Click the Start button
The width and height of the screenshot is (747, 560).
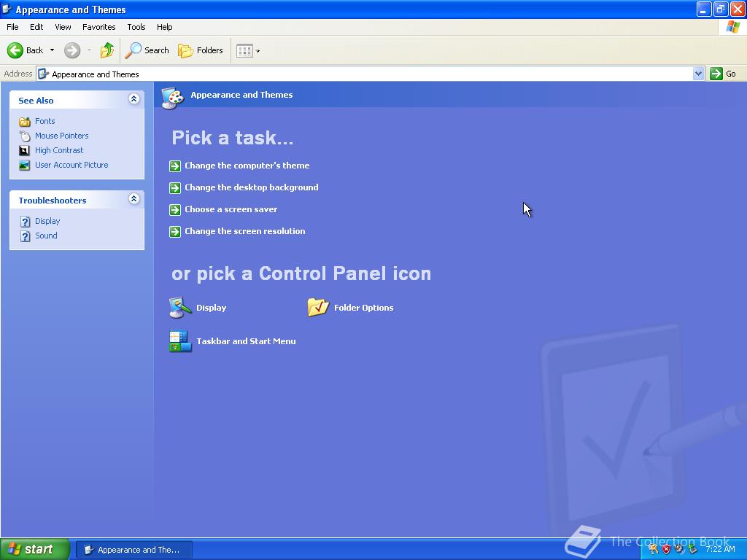coord(35,549)
